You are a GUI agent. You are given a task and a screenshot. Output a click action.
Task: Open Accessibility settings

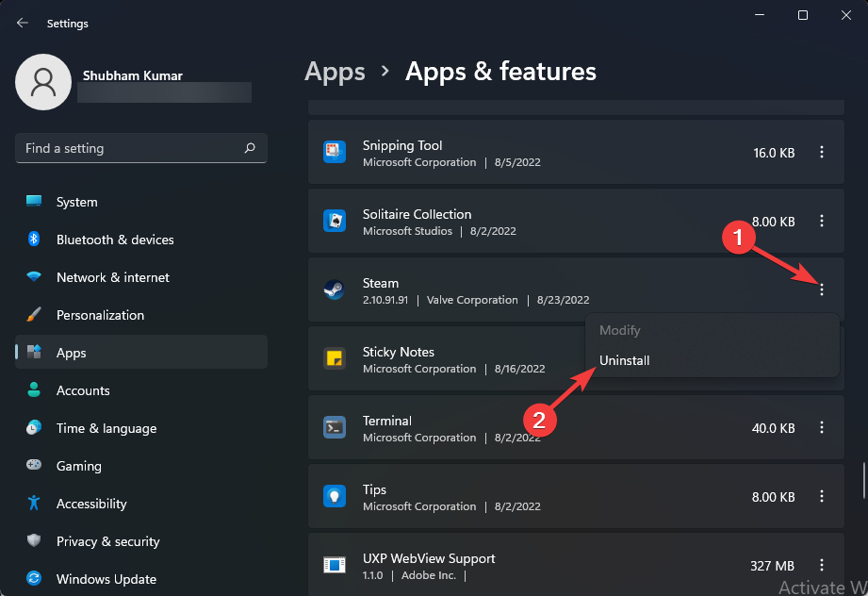pyautogui.click(x=141, y=504)
